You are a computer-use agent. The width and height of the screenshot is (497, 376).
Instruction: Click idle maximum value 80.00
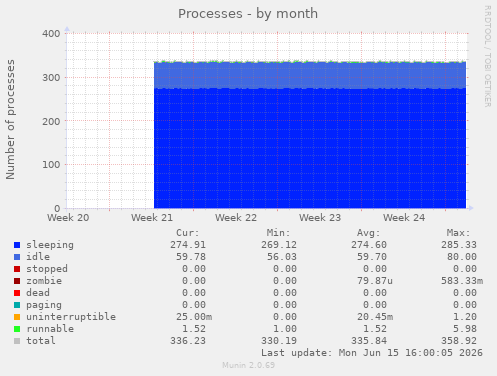point(462,257)
